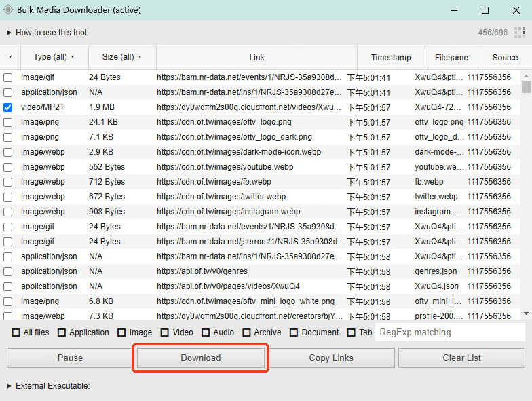Check the oftv_mini_logo_white.png row checkbox
This screenshot has width=532, height=401.
pos(8,301)
